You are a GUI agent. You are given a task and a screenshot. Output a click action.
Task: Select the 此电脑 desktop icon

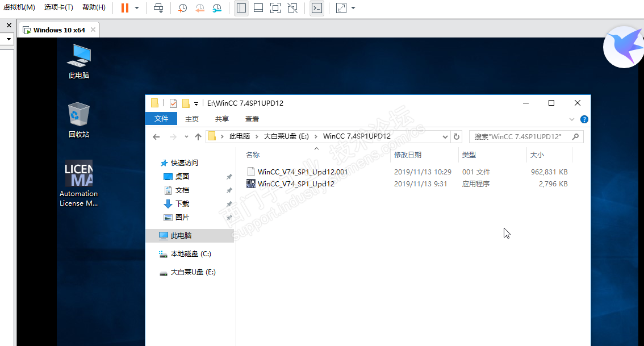pos(79,61)
